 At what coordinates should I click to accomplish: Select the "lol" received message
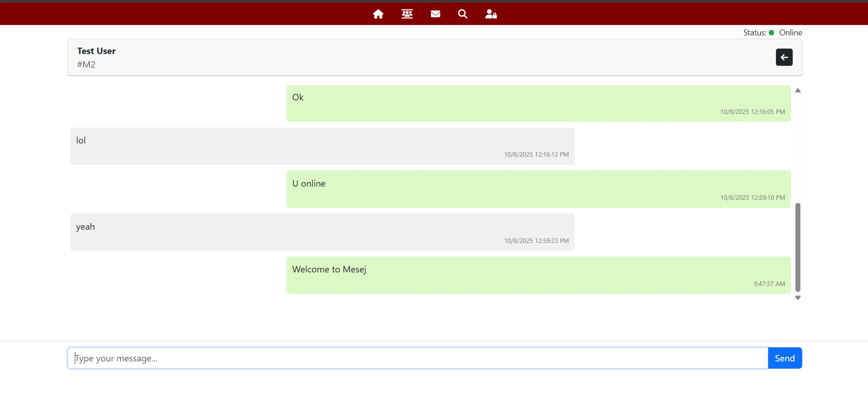click(322, 146)
